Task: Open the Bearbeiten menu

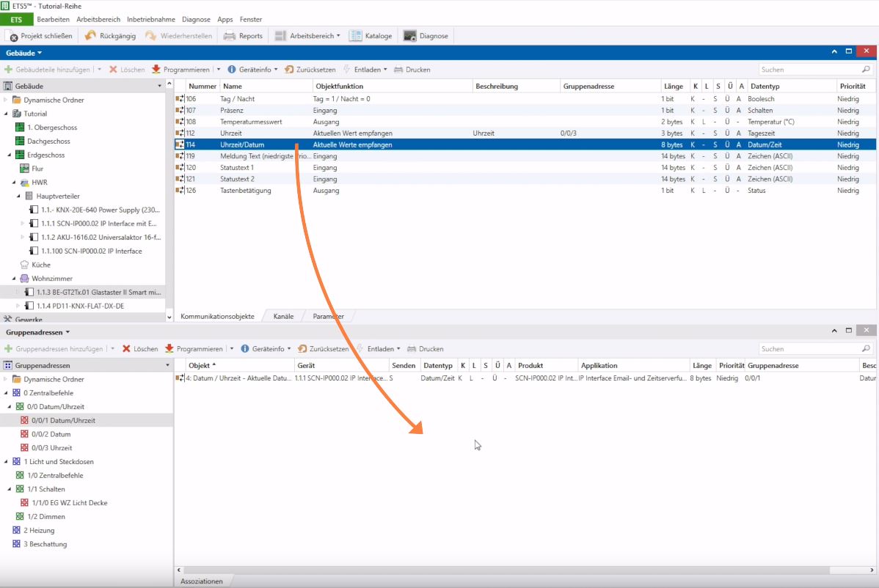Action: pos(54,20)
